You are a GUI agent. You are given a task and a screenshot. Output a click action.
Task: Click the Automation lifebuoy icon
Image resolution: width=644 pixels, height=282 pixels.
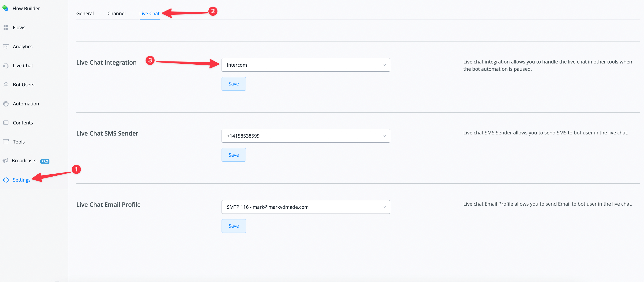point(6,104)
